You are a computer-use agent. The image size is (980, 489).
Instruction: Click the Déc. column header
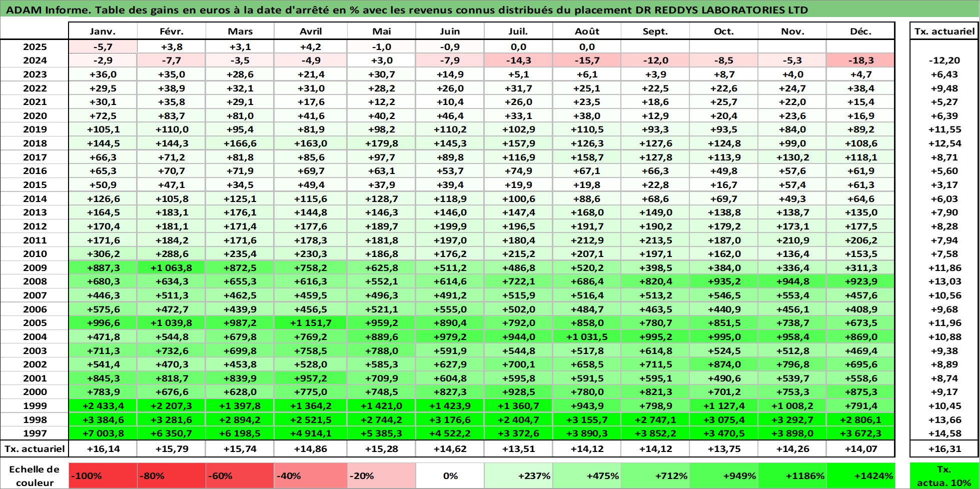click(860, 31)
